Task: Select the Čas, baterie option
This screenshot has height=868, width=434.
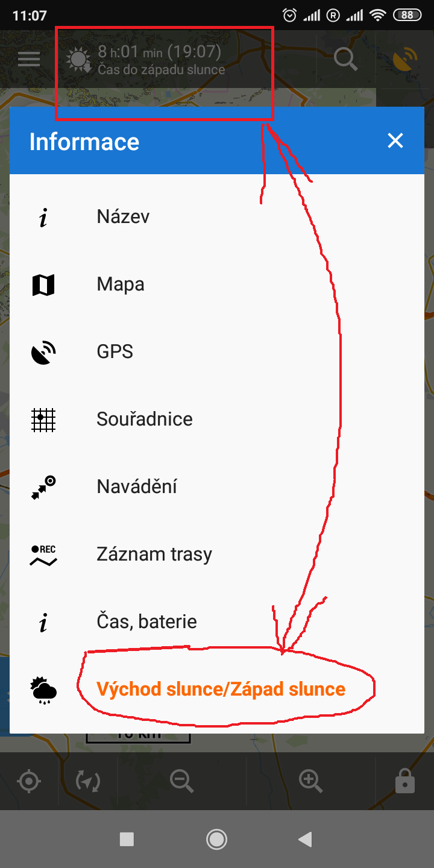Action: click(x=146, y=622)
